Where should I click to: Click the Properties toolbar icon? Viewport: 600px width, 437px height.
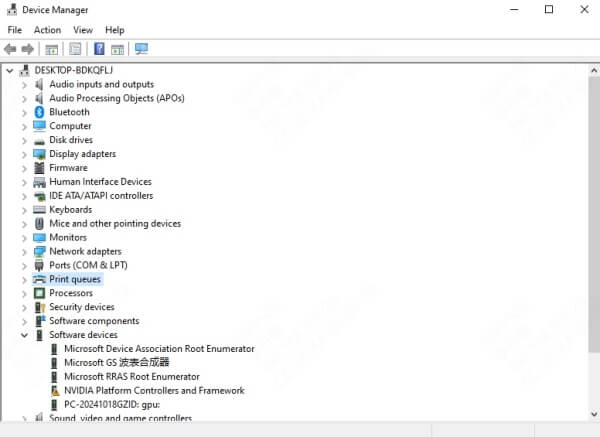[75, 49]
